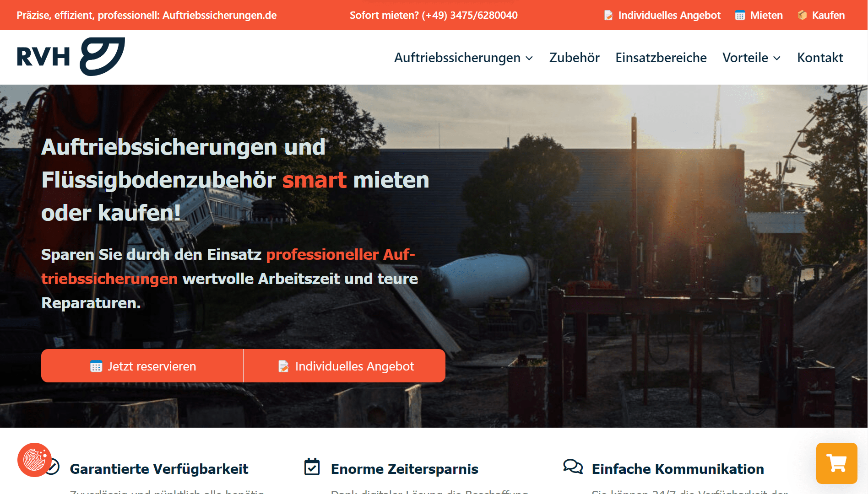
Task: Open the orange shopping cart button
Action: pos(836,463)
